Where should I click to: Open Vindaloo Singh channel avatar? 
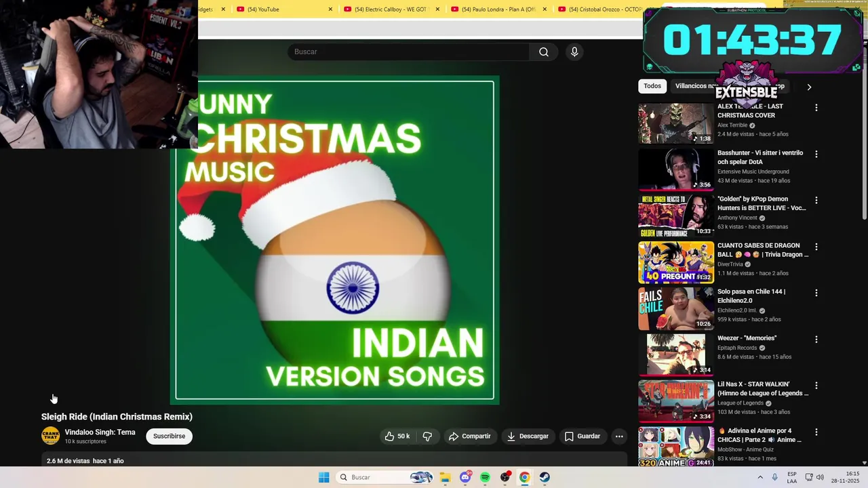51,436
